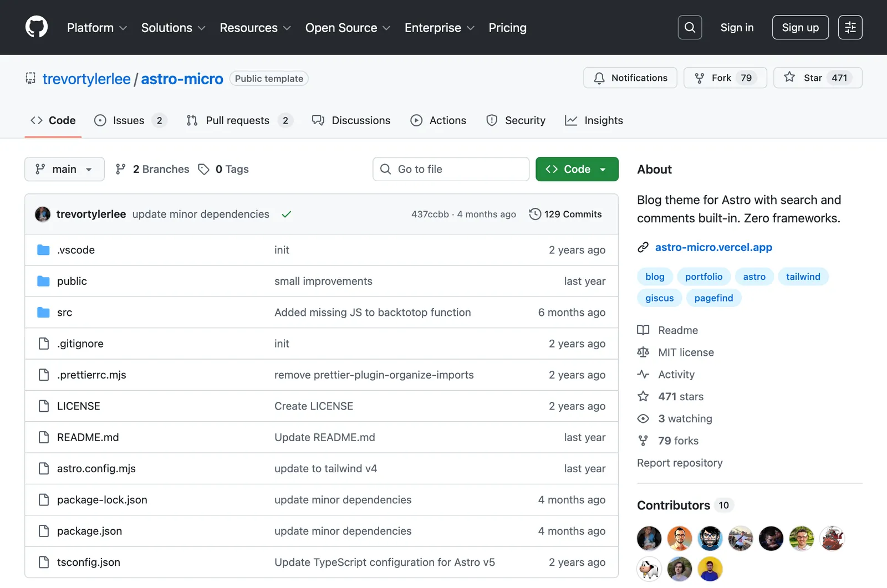Click the Fork icon button
This screenshot has width=887, height=588.
coord(700,78)
